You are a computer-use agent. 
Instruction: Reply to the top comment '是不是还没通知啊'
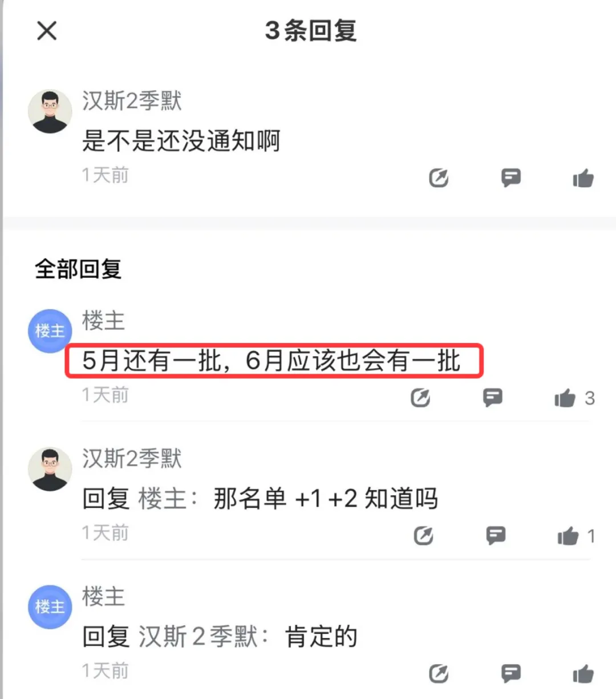[511, 178]
